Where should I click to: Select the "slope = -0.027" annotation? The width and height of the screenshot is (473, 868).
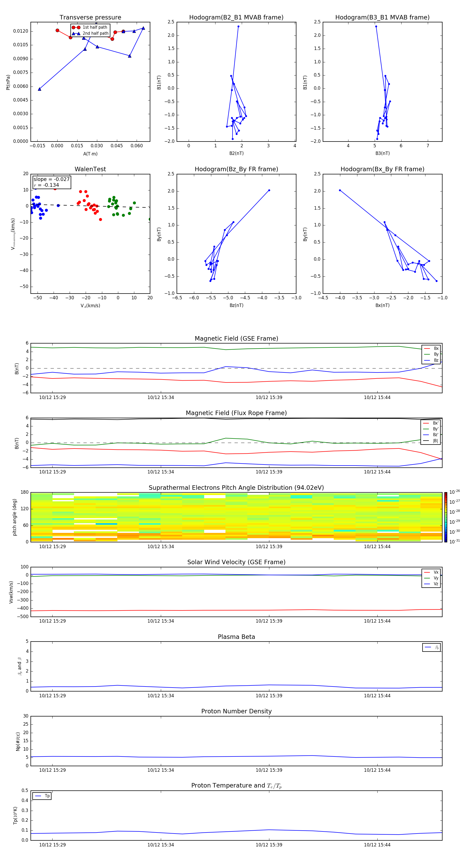52,179
